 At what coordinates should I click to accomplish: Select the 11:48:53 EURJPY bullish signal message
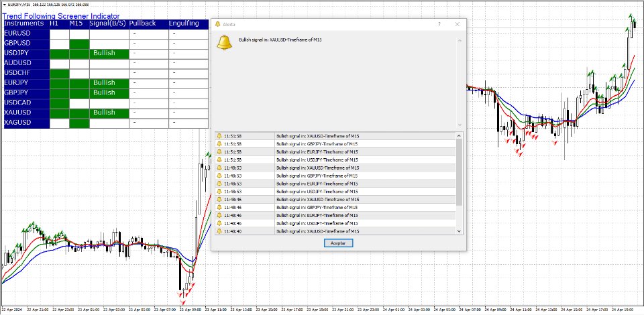(x=317, y=184)
